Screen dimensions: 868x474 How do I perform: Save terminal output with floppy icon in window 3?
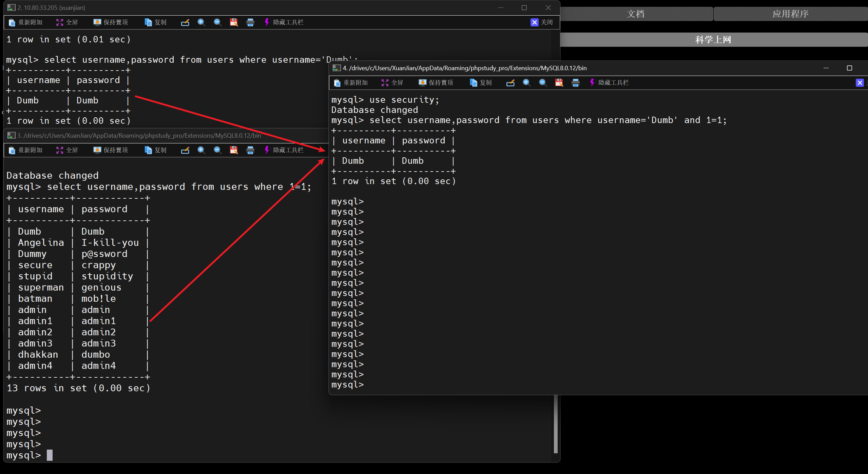pyautogui.click(x=234, y=150)
